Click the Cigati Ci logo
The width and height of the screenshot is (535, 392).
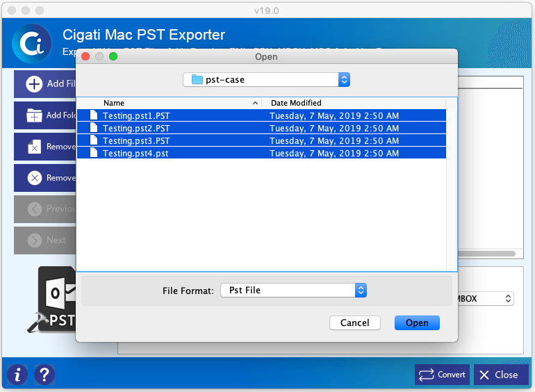(x=32, y=44)
